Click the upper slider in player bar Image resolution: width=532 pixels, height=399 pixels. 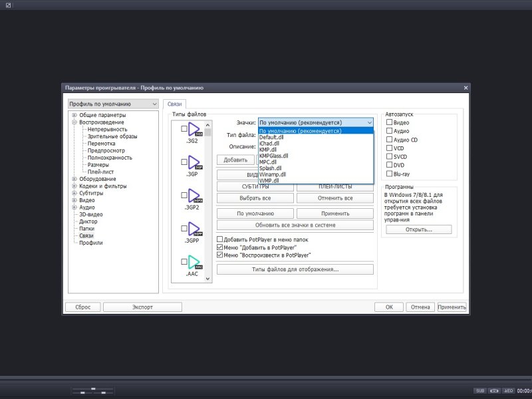point(92,389)
